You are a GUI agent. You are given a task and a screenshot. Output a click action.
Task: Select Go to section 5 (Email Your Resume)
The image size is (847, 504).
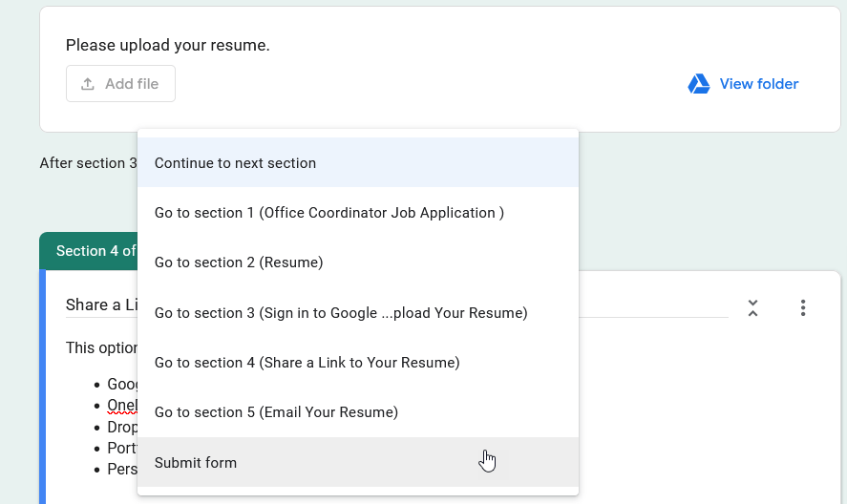click(357, 411)
